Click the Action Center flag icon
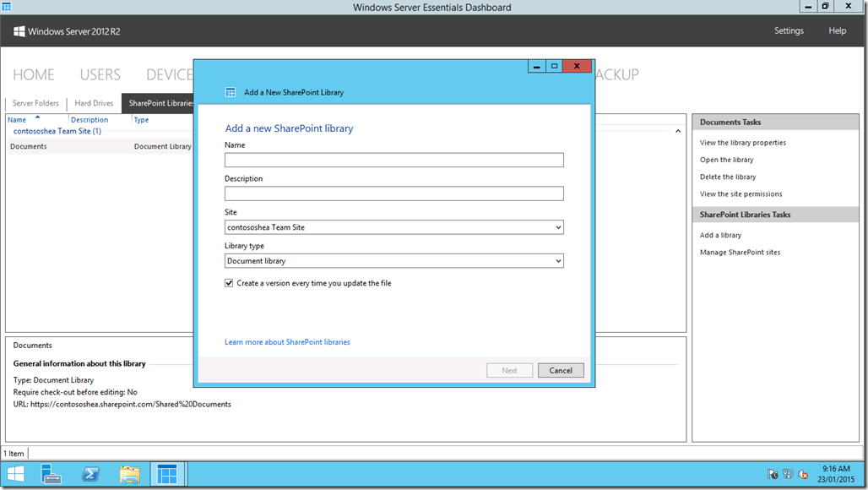 click(x=772, y=474)
